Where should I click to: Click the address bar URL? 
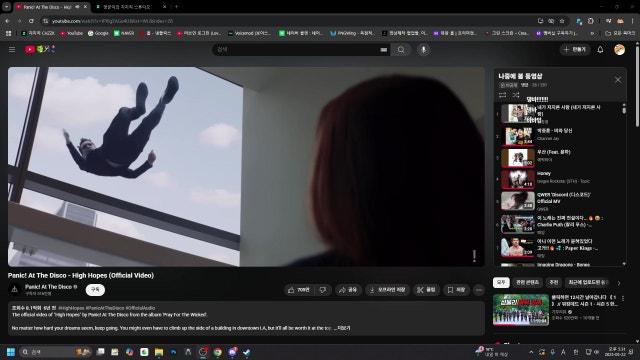click(x=112, y=21)
